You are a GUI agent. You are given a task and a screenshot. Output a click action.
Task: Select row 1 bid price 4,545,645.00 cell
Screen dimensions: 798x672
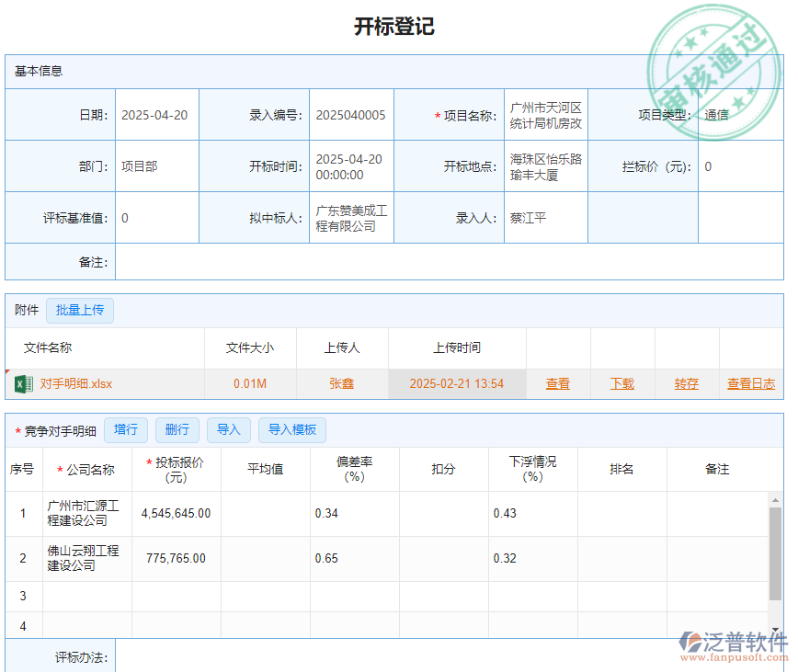click(176, 513)
